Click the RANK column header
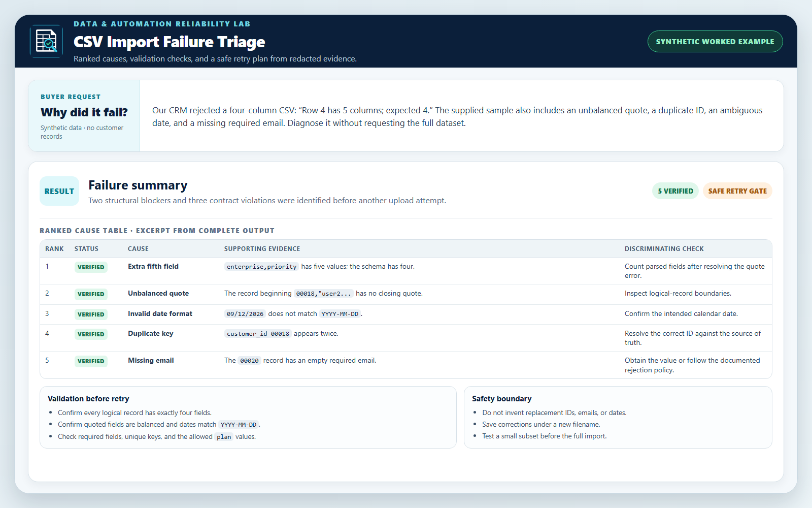Viewport: 812px width, 508px height. 54,249
